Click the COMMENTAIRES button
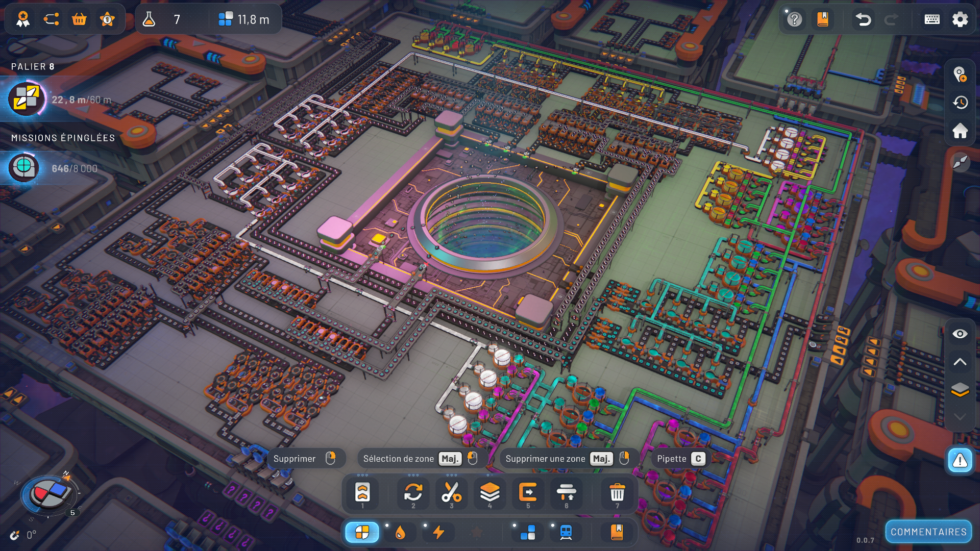The image size is (980, 551). tap(928, 532)
